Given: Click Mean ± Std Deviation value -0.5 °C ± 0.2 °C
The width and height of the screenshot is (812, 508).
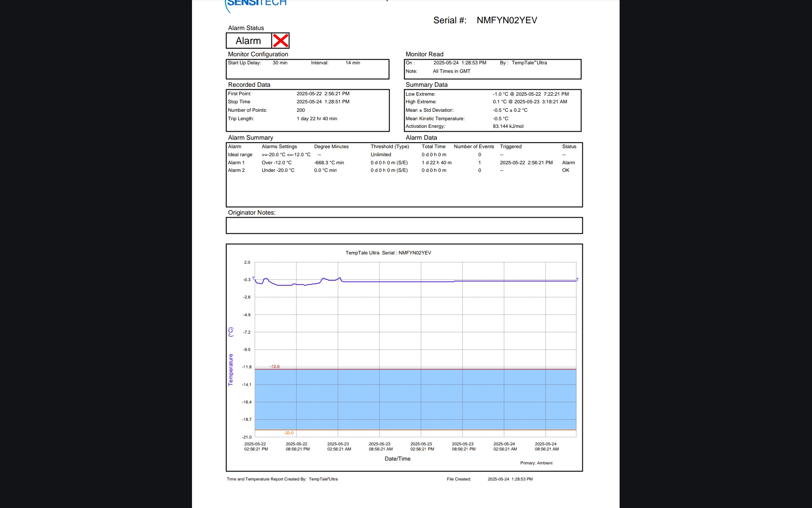Looking at the screenshot, I should [x=510, y=110].
